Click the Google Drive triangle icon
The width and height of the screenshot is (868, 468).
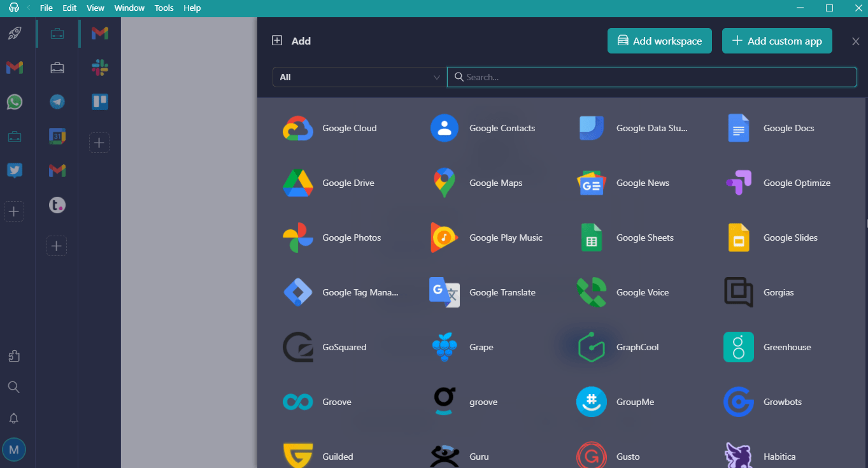[298, 183]
